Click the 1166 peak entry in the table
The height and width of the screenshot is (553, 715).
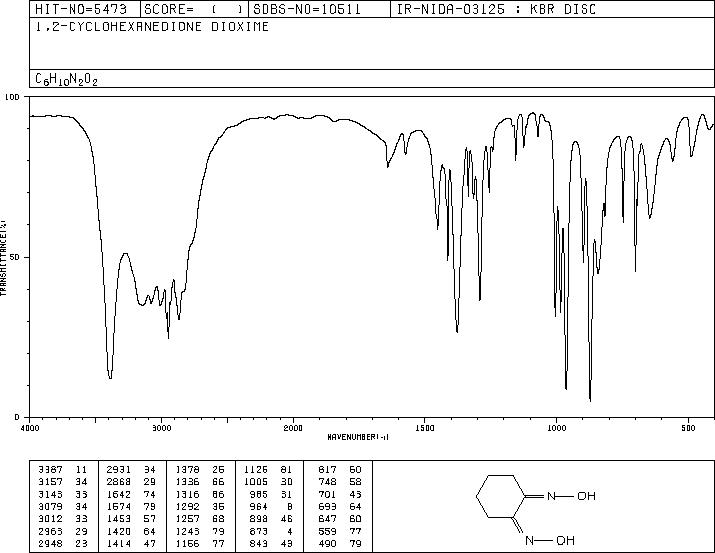click(x=200, y=543)
